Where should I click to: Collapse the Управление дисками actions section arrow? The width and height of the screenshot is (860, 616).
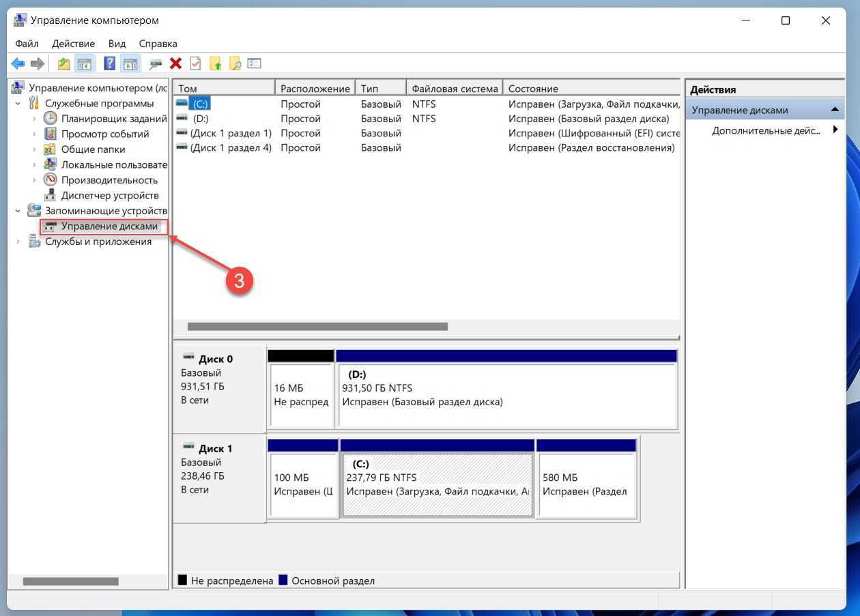[834, 110]
